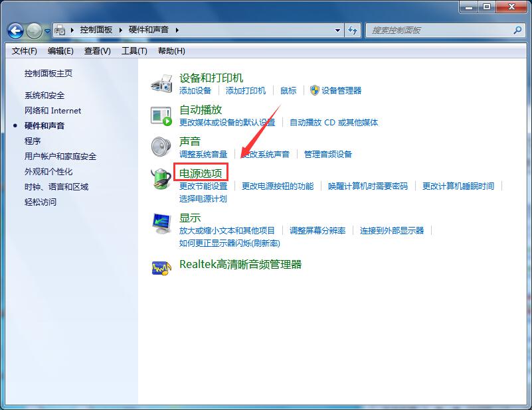The width and height of the screenshot is (532, 410).
Task: Click the 设备管理器 link
Action: coord(341,91)
